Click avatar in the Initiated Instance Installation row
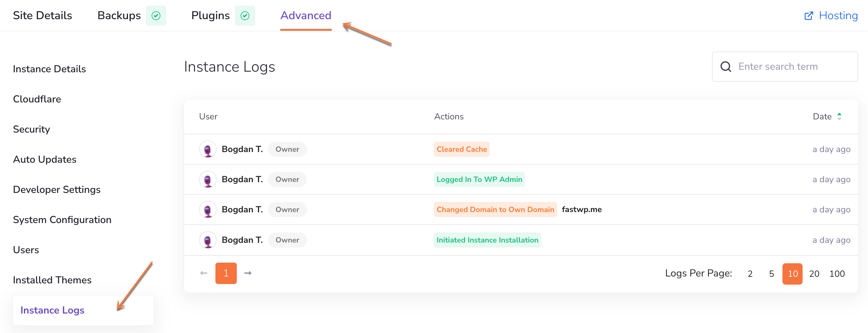The image size is (868, 333). tap(208, 240)
